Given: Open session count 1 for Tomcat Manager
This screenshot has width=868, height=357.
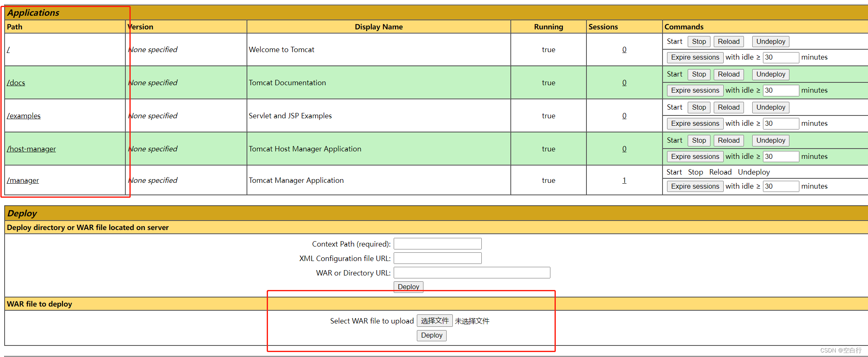Looking at the screenshot, I should [624, 180].
